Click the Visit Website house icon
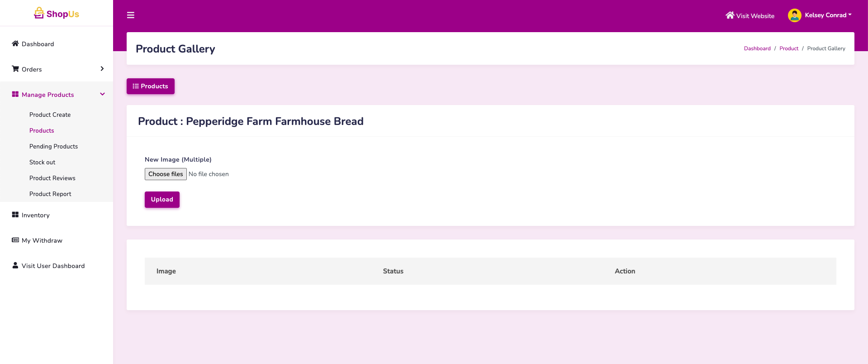Image resolution: width=868 pixels, height=364 pixels. (x=730, y=15)
